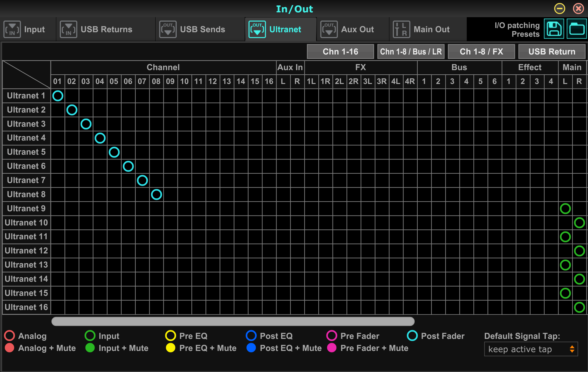
Task: Switch to the Input tab
Action: coord(28,29)
